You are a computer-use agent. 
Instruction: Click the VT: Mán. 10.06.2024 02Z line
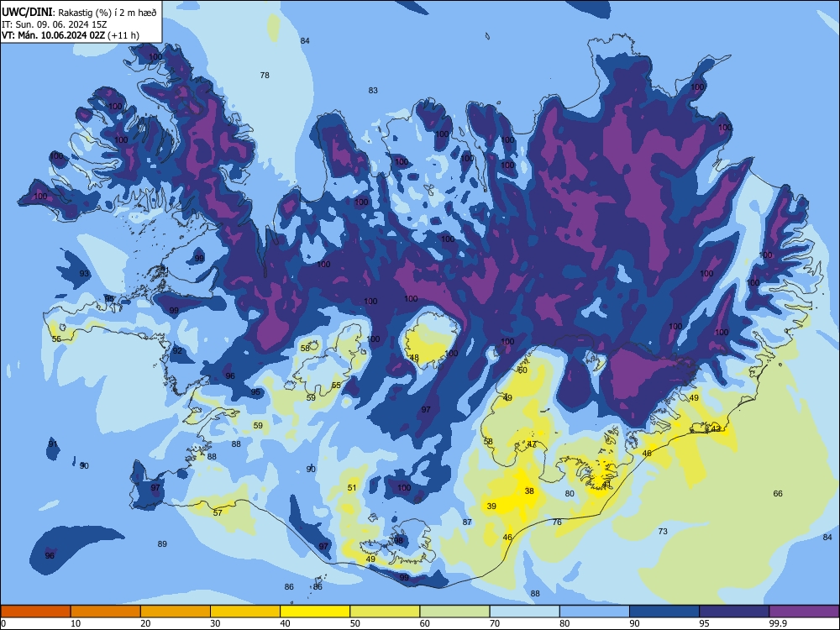[71, 35]
